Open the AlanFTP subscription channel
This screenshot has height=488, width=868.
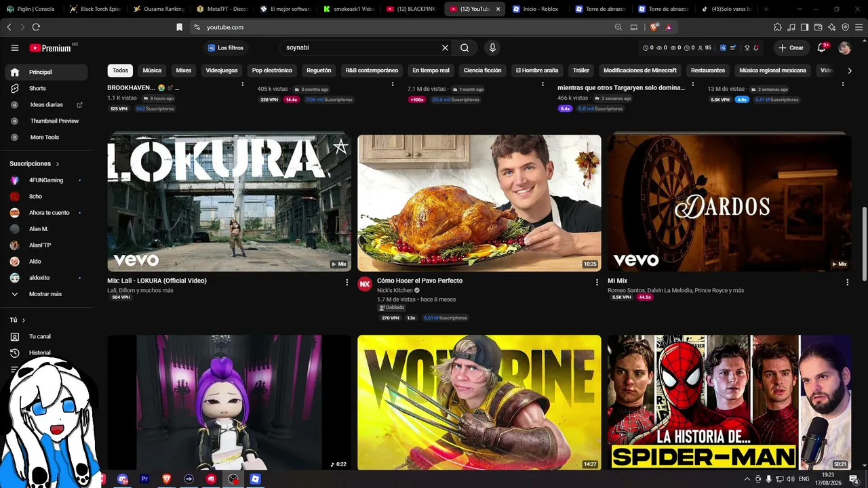click(x=46, y=245)
